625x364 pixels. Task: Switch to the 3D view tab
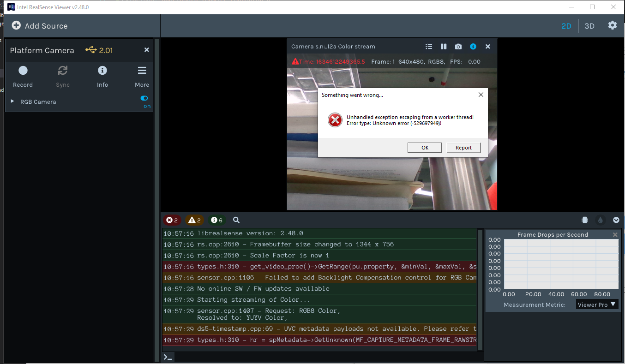589,26
